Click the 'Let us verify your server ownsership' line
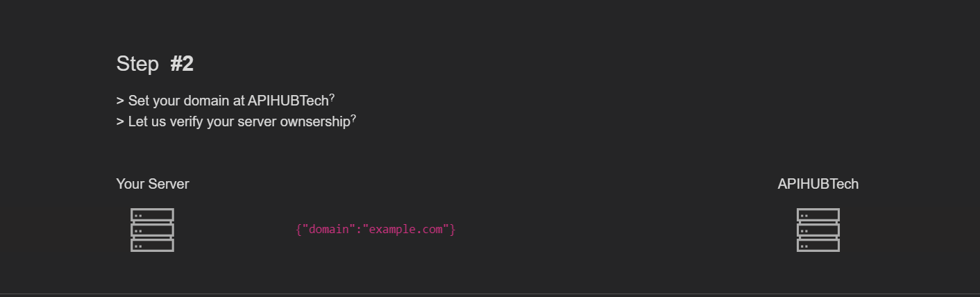 point(237,121)
